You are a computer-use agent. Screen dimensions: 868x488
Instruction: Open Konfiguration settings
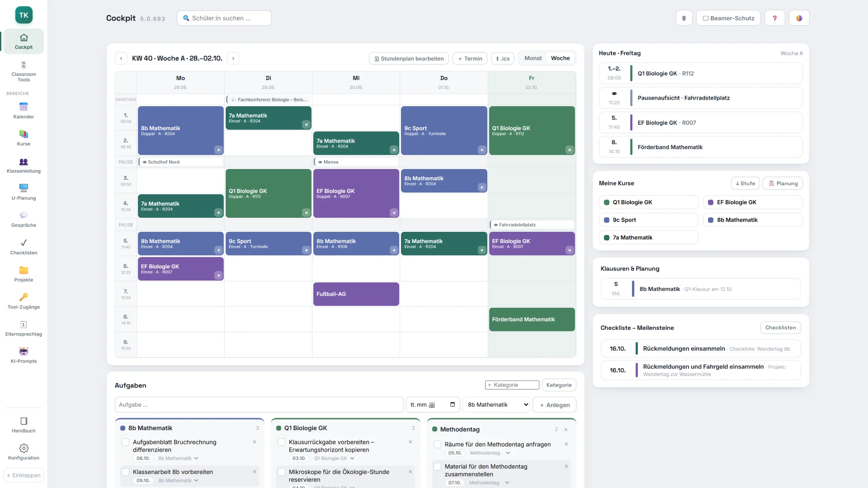pos(24,452)
